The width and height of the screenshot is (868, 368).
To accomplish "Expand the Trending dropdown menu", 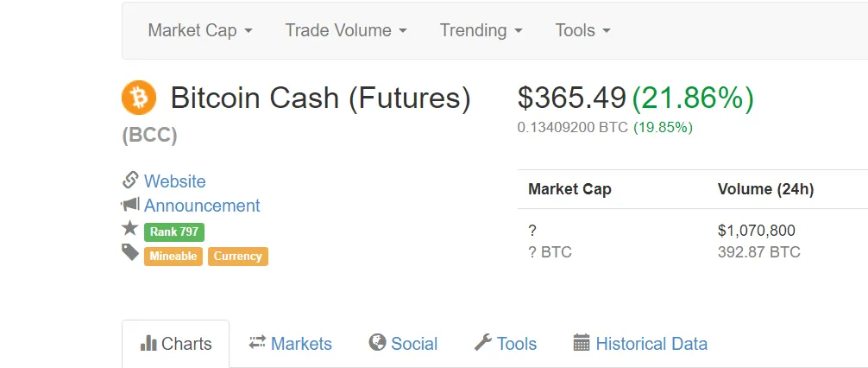I will point(481,30).
